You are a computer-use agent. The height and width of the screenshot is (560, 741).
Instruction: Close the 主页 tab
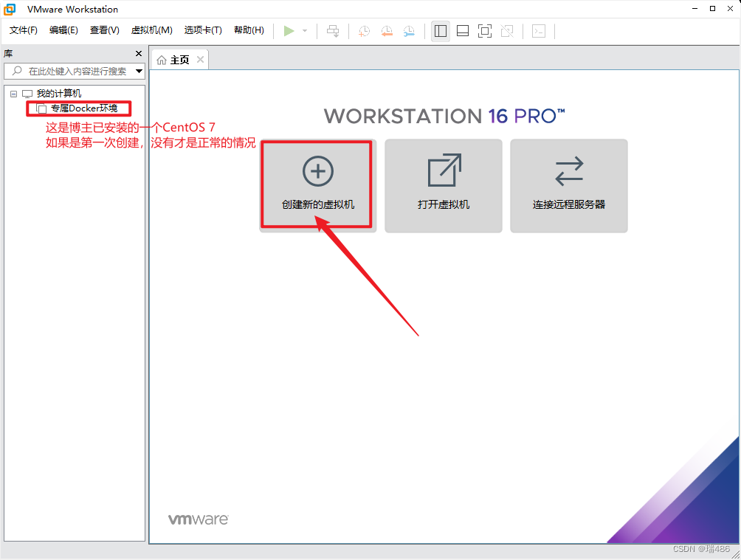[200, 60]
